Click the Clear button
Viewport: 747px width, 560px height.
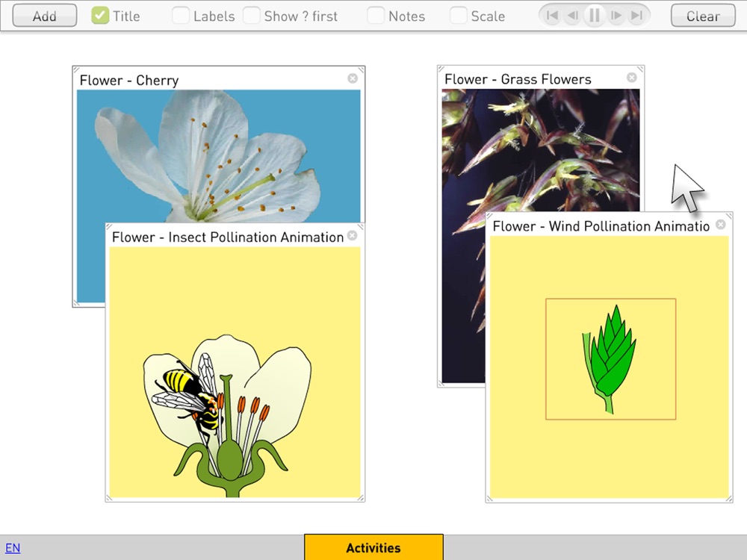tap(703, 16)
